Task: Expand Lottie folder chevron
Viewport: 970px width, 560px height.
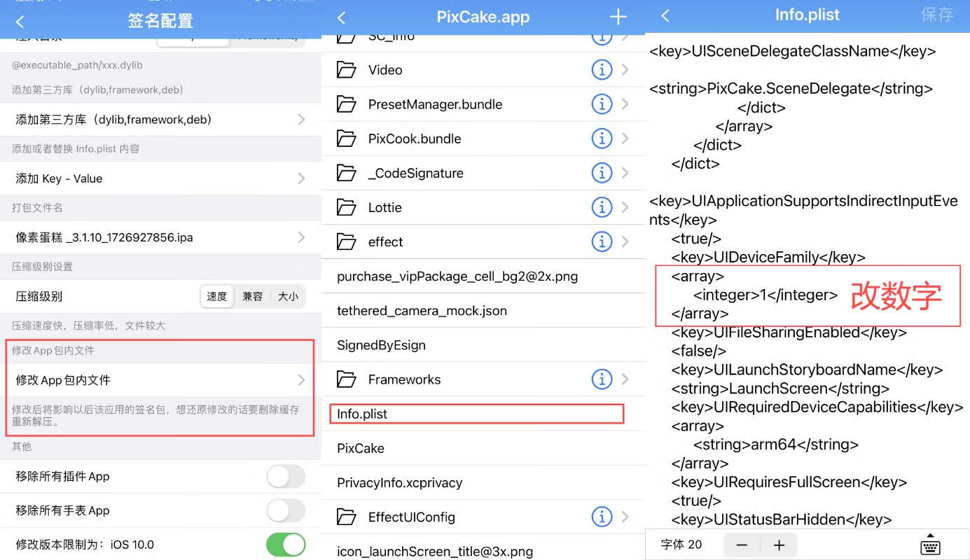Action: tap(625, 207)
